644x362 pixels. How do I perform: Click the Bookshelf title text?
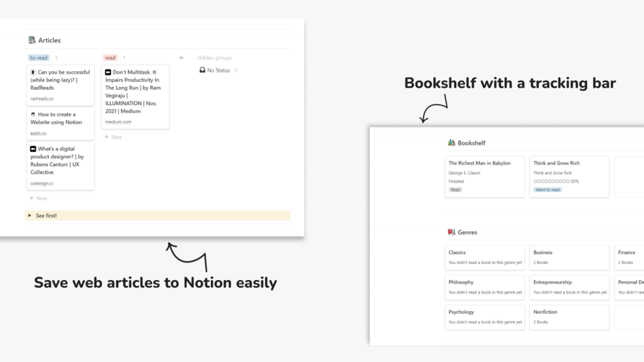tap(472, 143)
